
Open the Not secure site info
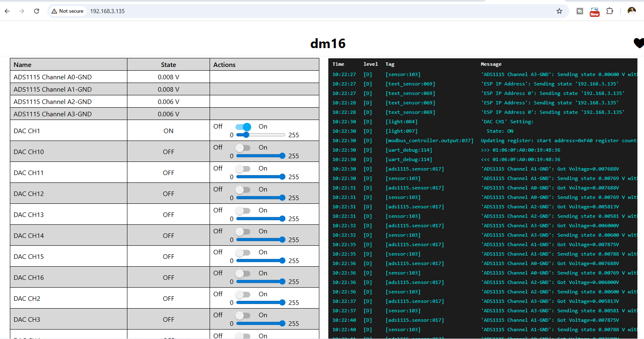point(67,11)
